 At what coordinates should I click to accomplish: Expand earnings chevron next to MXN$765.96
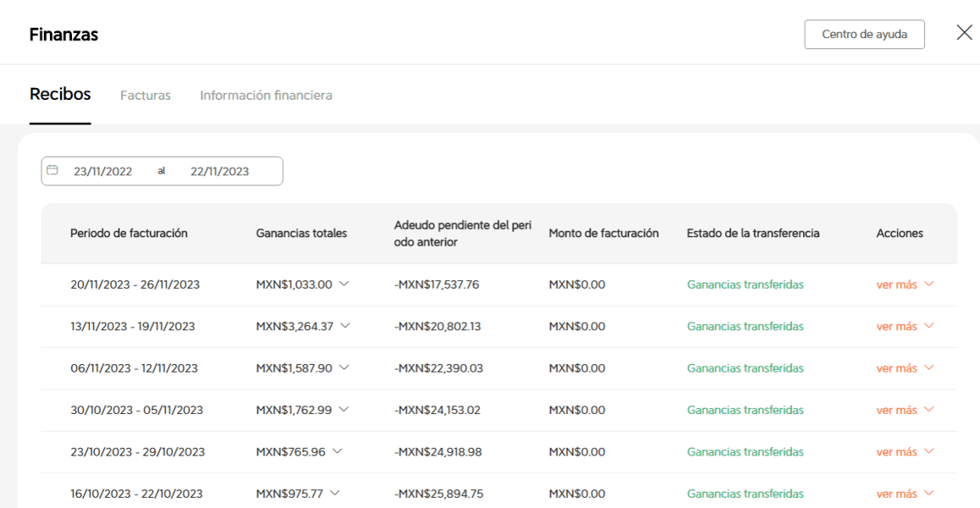click(x=337, y=452)
